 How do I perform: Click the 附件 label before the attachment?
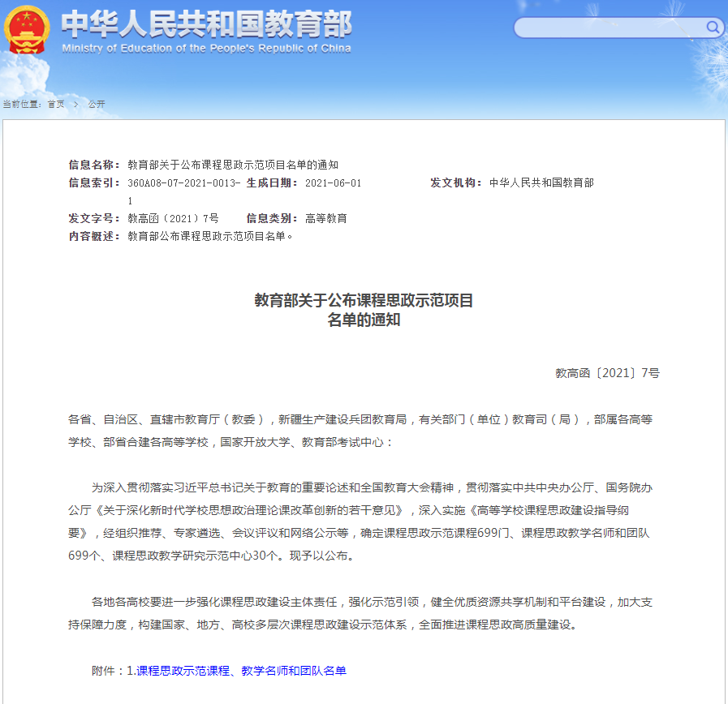107,671
